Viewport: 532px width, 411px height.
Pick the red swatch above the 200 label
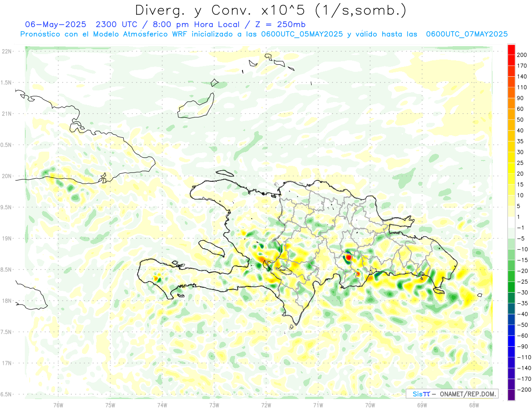tap(511, 50)
